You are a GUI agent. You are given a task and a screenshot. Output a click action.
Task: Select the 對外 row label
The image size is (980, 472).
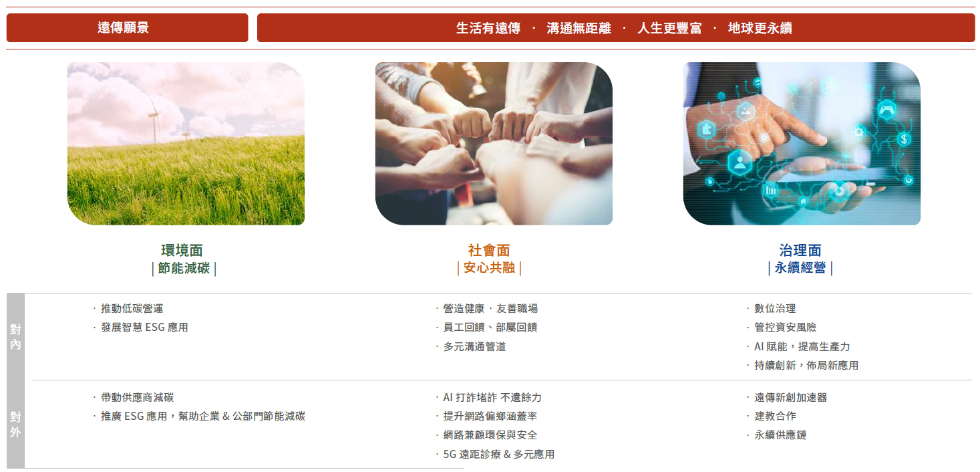[15, 425]
